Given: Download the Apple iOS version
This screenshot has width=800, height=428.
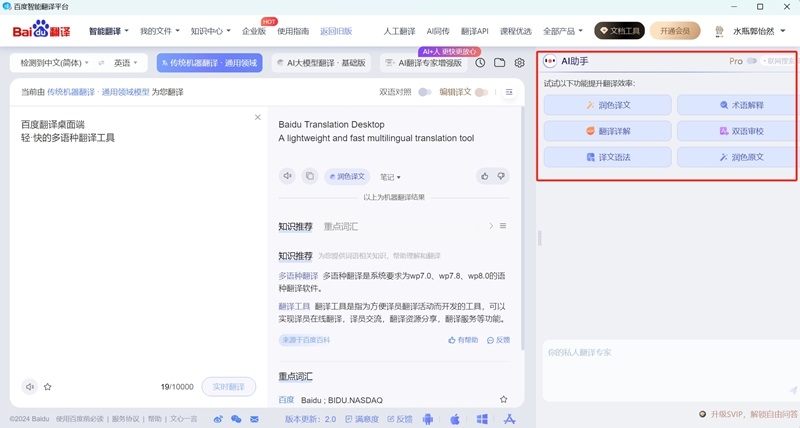Looking at the screenshot, I should coord(455,419).
